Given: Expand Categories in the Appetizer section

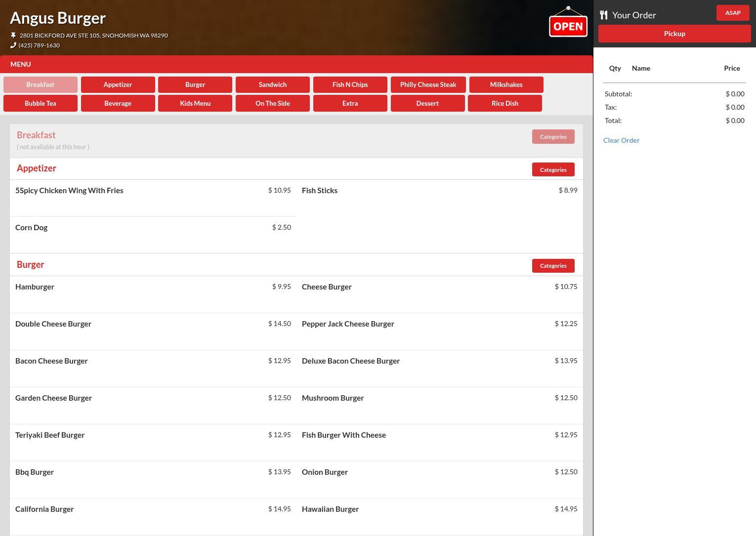Looking at the screenshot, I should [553, 169].
